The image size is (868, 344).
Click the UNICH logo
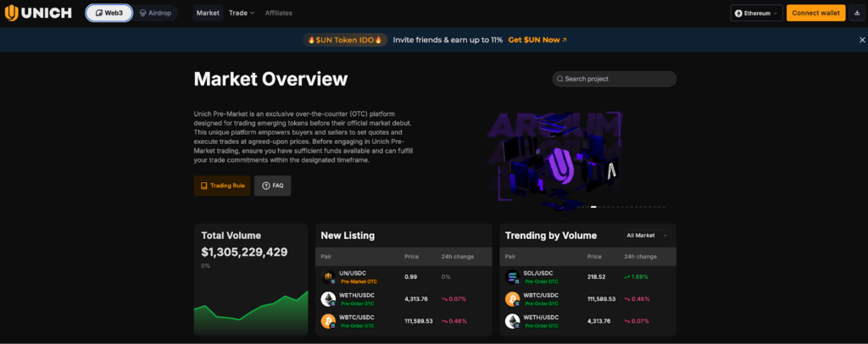(38, 13)
